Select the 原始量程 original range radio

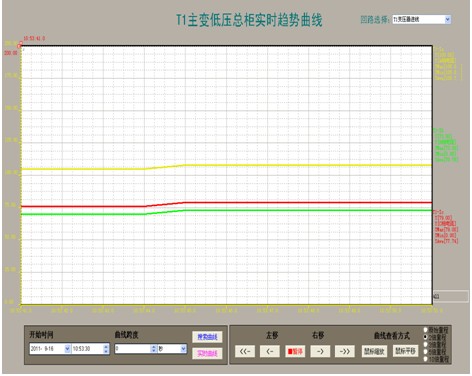click(425, 330)
